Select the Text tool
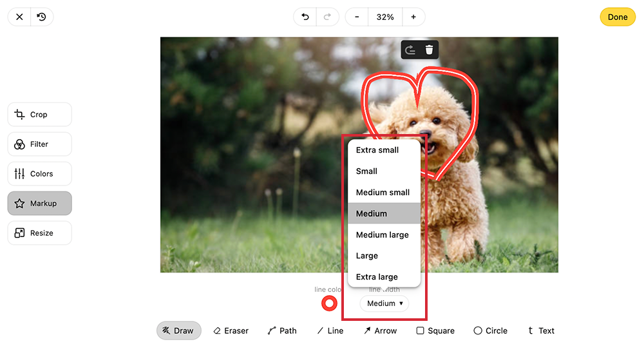 [x=542, y=331]
